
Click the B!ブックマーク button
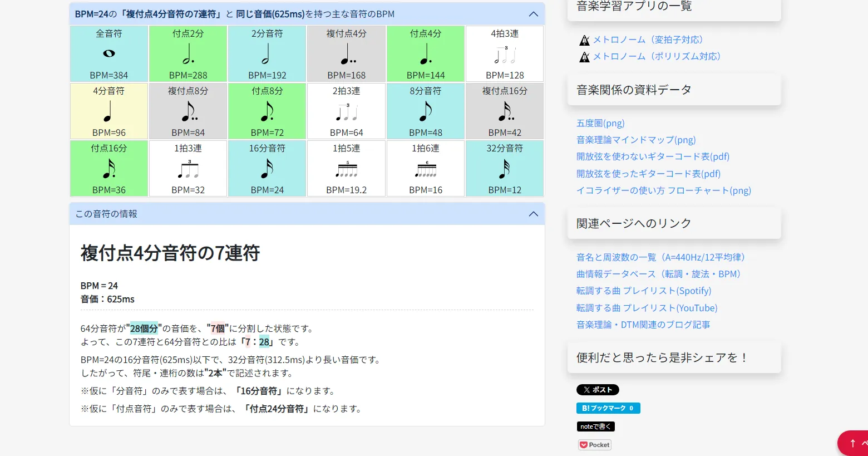point(608,408)
